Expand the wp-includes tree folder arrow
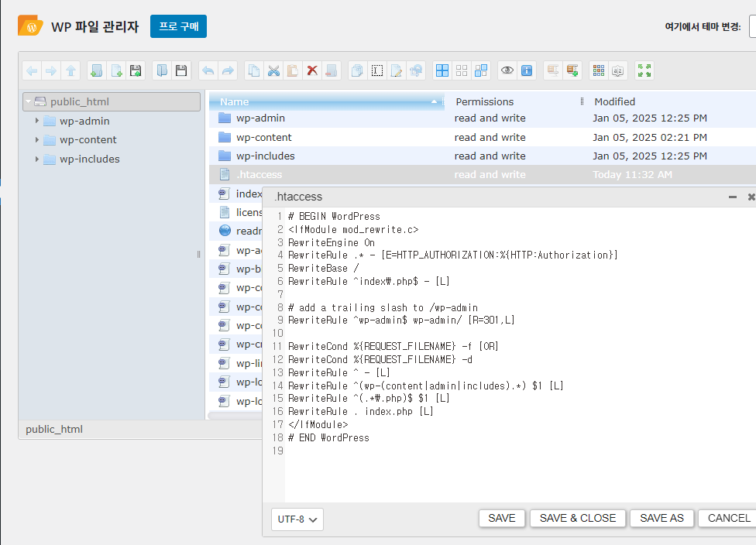The image size is (756, 545). [36, 159]
